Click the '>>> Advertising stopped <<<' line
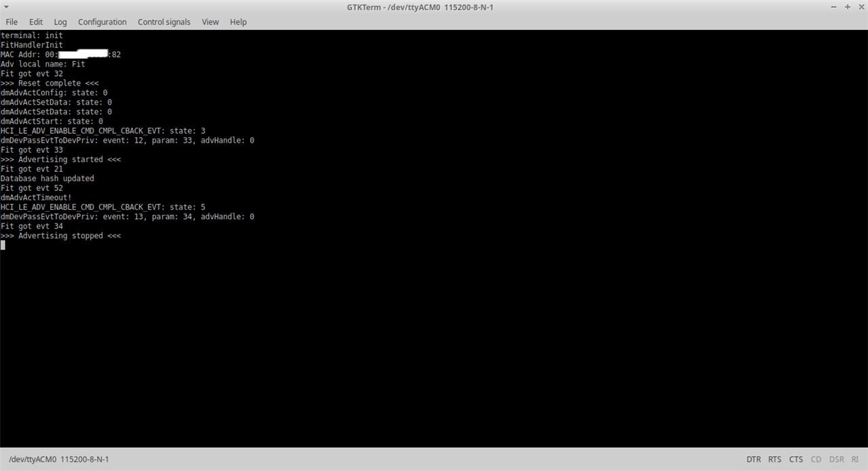 61,235
